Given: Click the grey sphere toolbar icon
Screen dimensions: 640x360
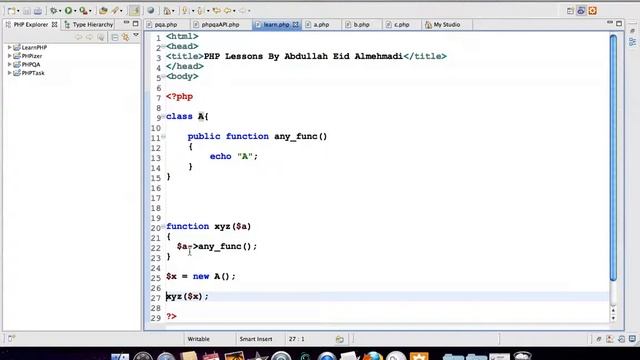Looking at the screenshot, I should [151, 11].
